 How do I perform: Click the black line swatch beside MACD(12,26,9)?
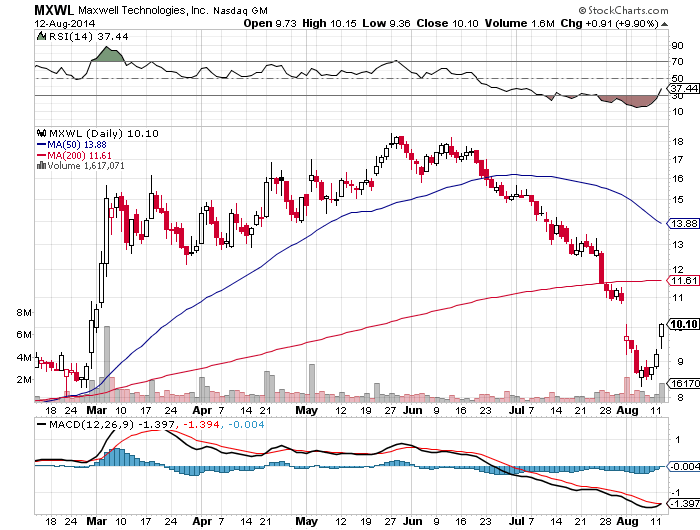42,425
